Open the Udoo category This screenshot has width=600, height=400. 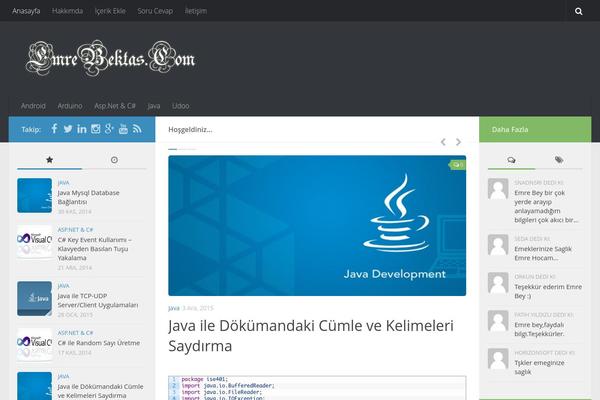[x=181, y=106]
